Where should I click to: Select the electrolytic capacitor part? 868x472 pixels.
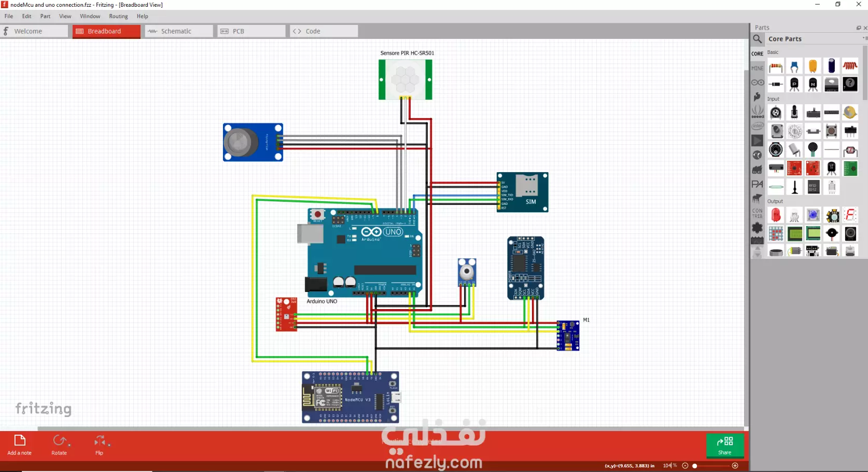click(x=832, y=66)
